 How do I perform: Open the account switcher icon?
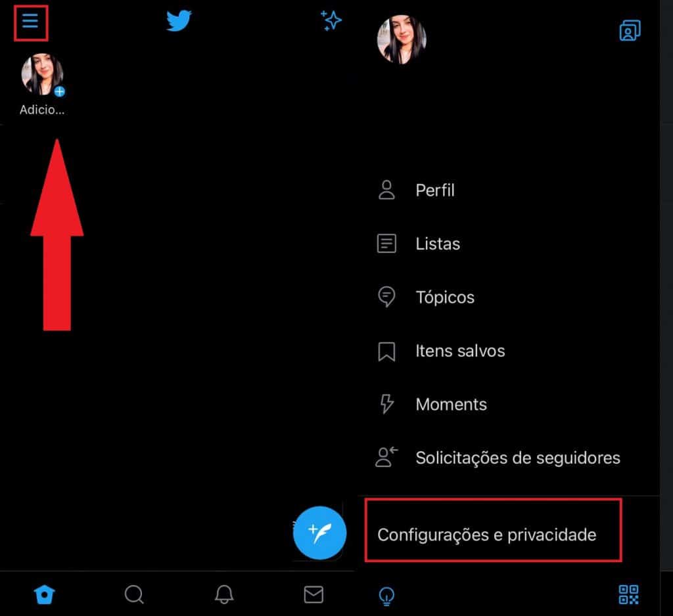(630, 30)
